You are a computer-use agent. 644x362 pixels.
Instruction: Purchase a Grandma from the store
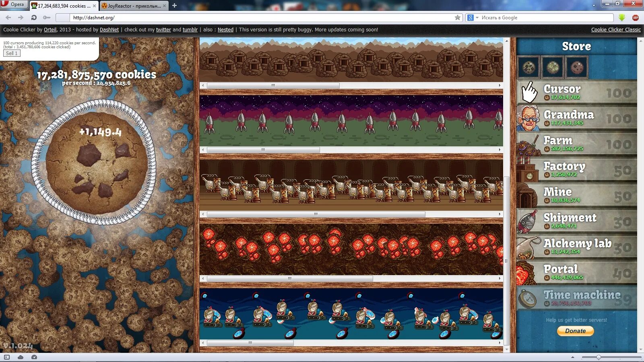[x=576, y=118]
